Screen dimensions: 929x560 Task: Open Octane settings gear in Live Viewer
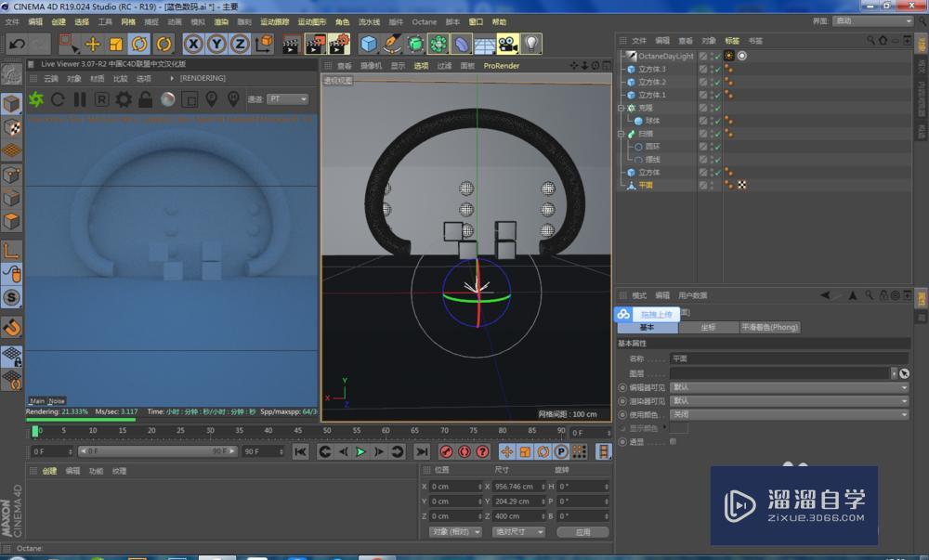[124, 99]
